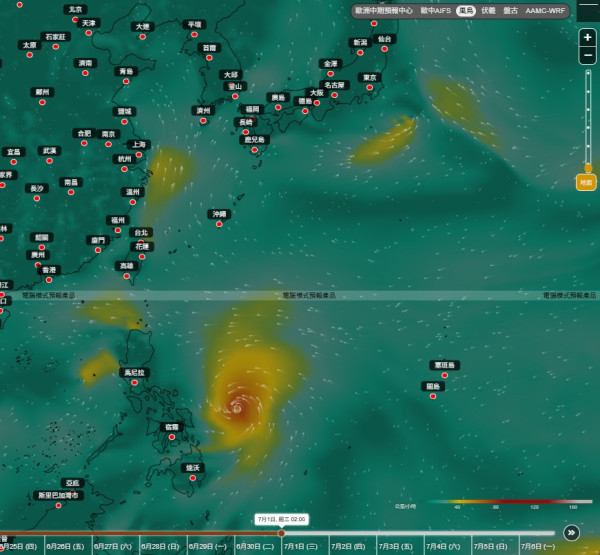Click the 達沃 city marker
Image resolution: width=600 pixels, height=555 pixels.
[x=193, y=478]
